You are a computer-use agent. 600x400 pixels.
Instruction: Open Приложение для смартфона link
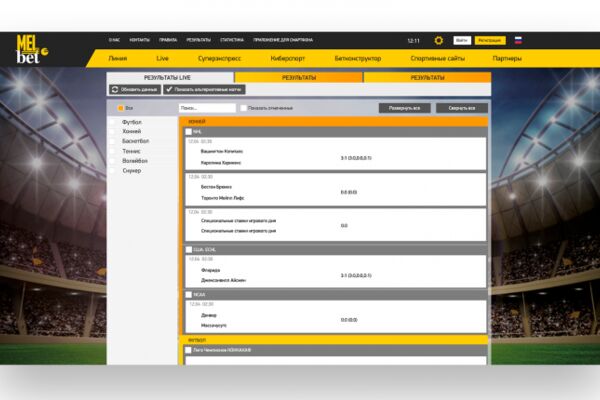[x=283, y=40]
